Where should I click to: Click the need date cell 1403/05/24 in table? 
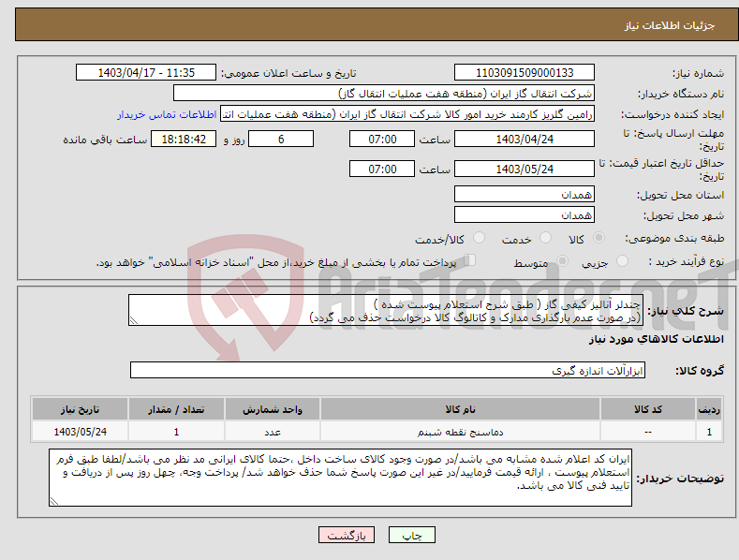point(81,432)
